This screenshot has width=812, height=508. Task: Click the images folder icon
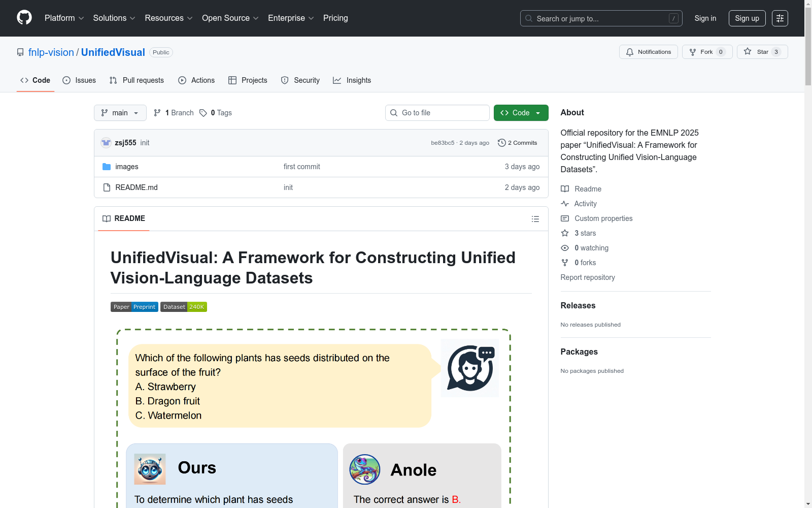point(107,167)
